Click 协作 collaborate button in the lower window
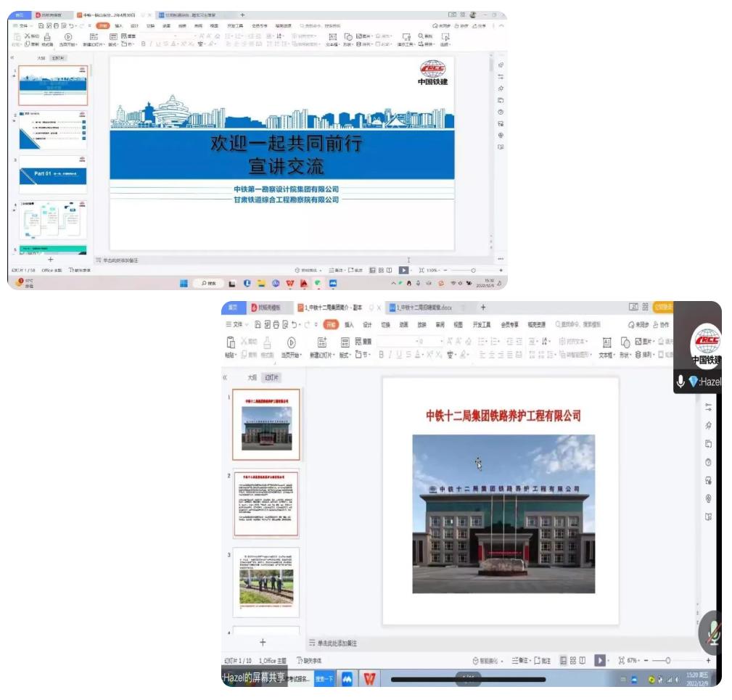732x700 pixels. point(661,324)
